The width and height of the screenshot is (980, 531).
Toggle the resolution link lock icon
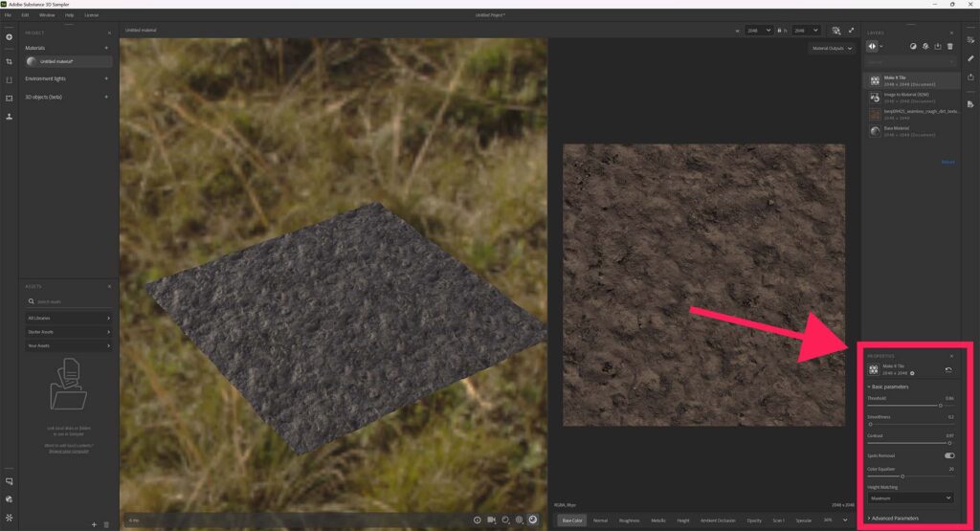point(779,30)
